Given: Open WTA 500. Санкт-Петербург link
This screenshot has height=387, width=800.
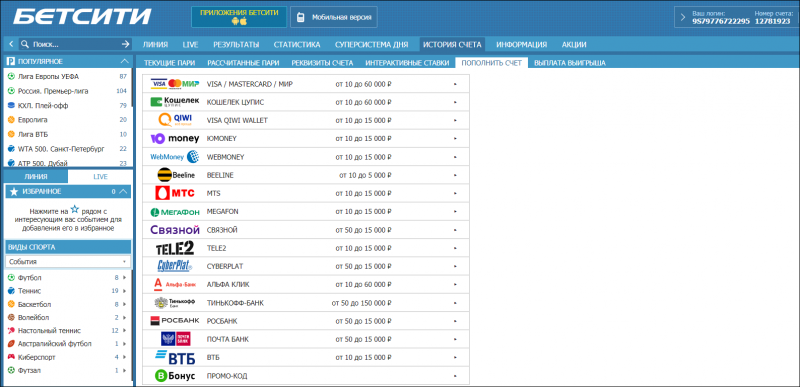Looking at the screenshot, I should (x=61, y=149).
